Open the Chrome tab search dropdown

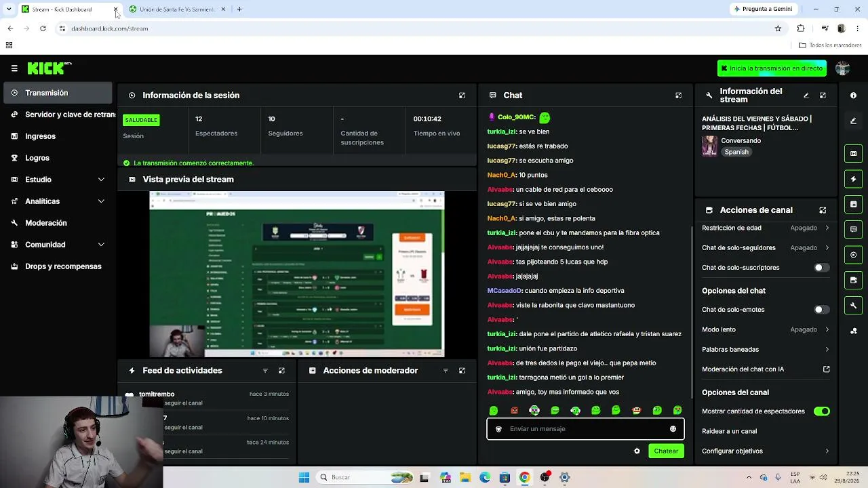[x=9, y=9]
